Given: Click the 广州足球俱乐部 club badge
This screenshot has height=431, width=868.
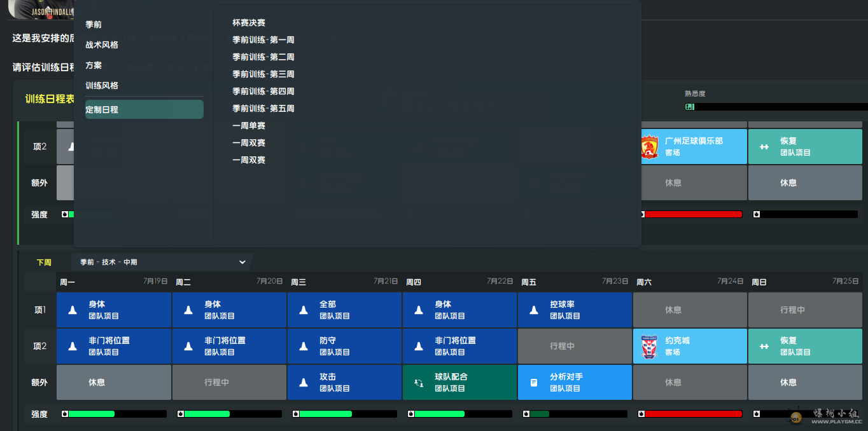Looking at the screenshot, I should [649, 147].
